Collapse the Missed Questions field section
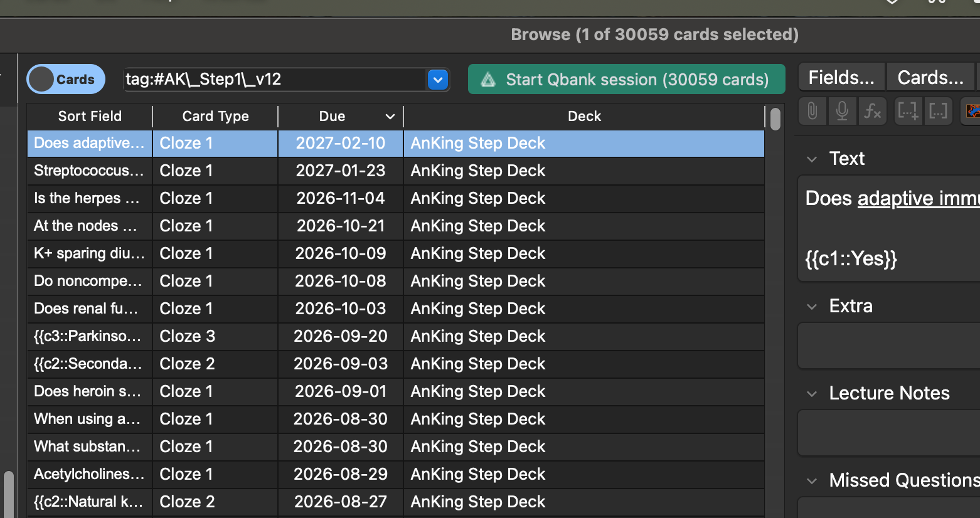Image resolution: width=980 pixels, height=518 pixels. point(812,481)
